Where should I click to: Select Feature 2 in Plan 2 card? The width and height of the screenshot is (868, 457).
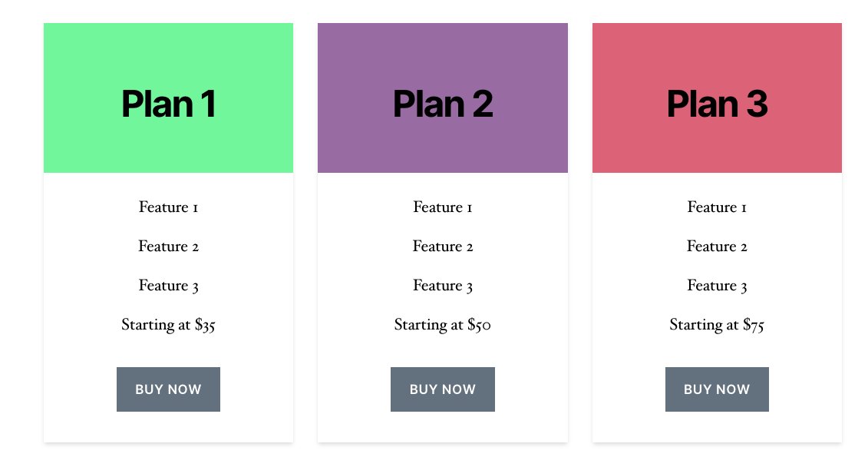443,247
